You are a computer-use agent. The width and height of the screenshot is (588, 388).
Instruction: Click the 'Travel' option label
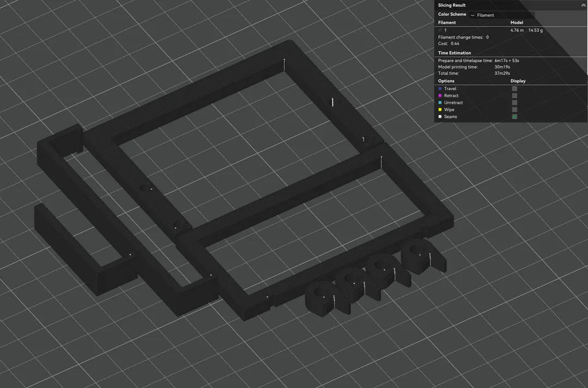(x=450, y=89)
